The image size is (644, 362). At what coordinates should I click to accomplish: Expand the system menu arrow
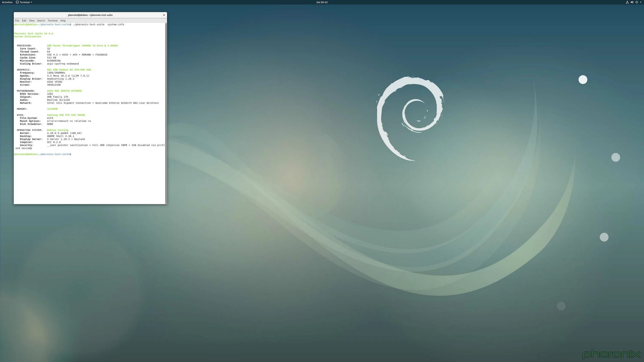coord(641,2)
